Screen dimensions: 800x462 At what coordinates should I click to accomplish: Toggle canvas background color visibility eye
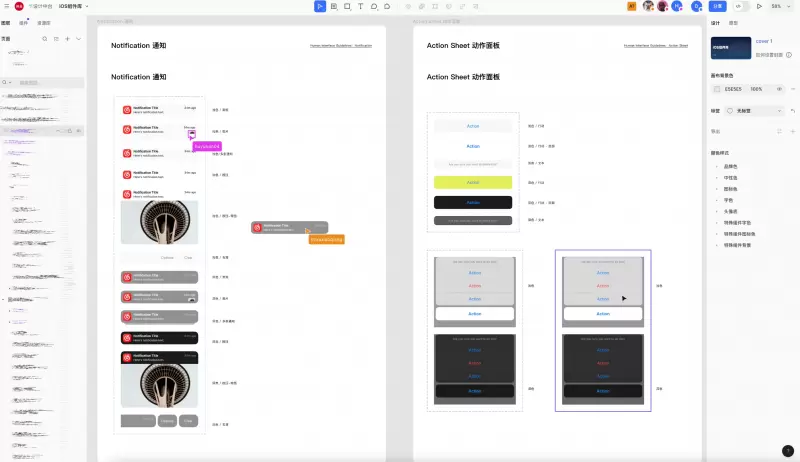click(x=779, y=89)
